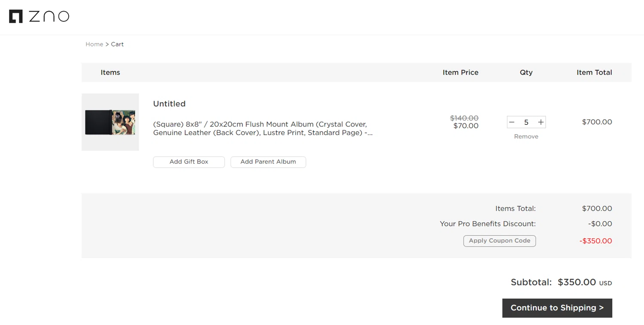Open the album cover thumbnail
This screenshot has height=325, width=644.
pyautogui.click(x=110, y=122)
